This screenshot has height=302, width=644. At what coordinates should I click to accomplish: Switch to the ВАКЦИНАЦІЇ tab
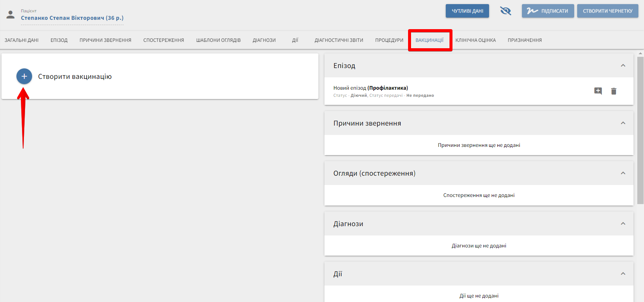[x=429, y=40]
